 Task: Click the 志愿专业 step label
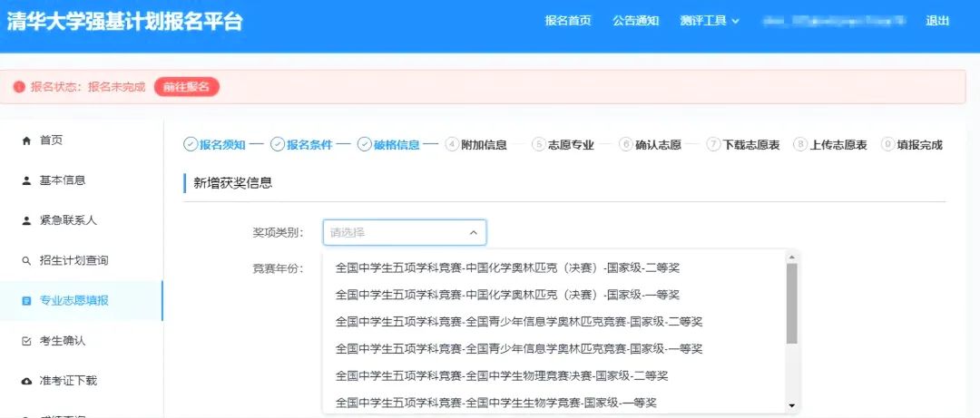click(x=571, y=145)
